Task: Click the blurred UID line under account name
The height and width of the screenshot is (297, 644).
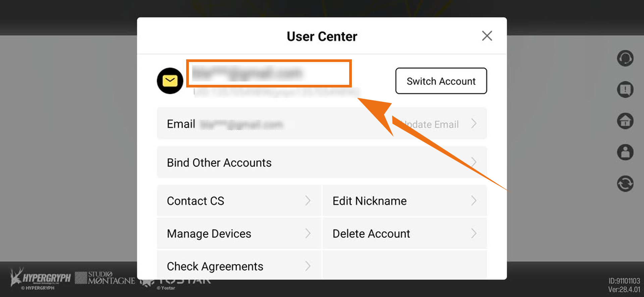Action: click(x=276, y=92)
